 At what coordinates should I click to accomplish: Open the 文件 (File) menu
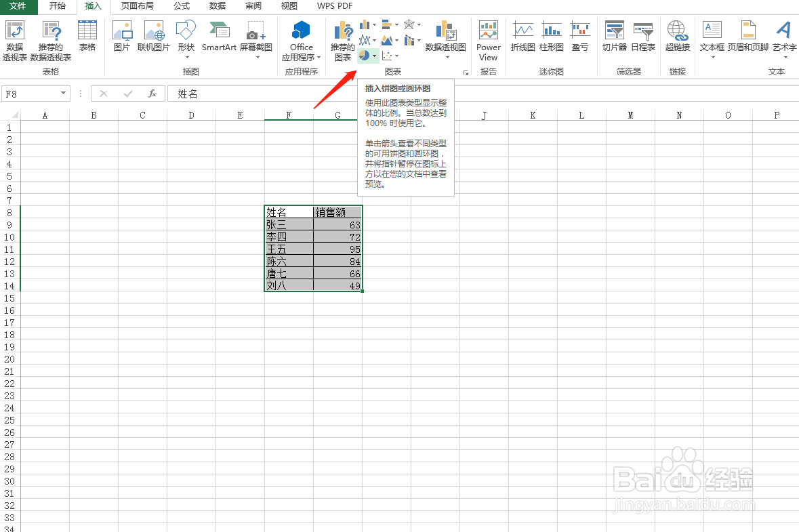tap(18, 6)
